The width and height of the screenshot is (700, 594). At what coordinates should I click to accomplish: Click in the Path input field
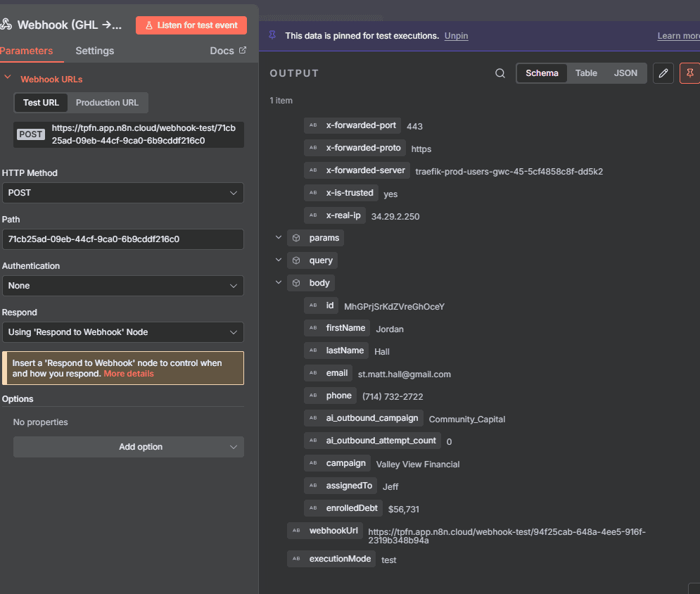(x=123, y=239)
